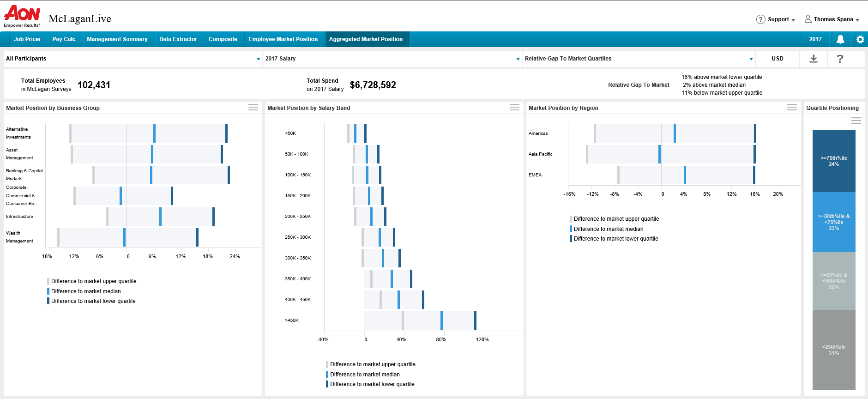Click the EMEA region bar
Screen dimensions: 868x399
[x=686, y=175]
